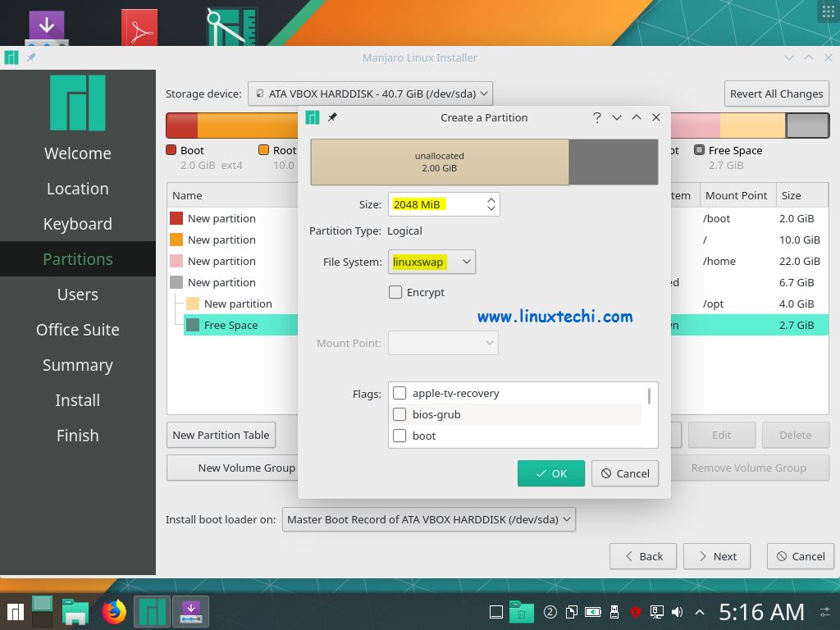Launch the Manjaro installer icon on taskbar

152,611
